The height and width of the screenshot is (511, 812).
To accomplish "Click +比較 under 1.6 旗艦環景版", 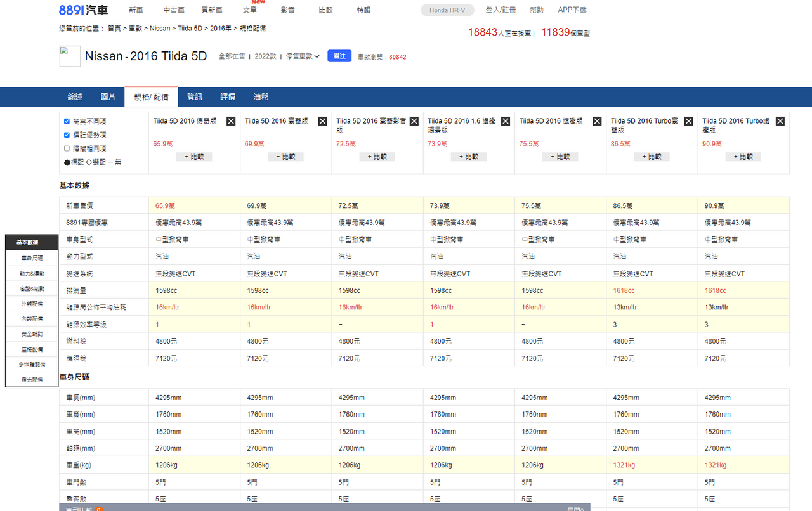I will click(469, 157).
